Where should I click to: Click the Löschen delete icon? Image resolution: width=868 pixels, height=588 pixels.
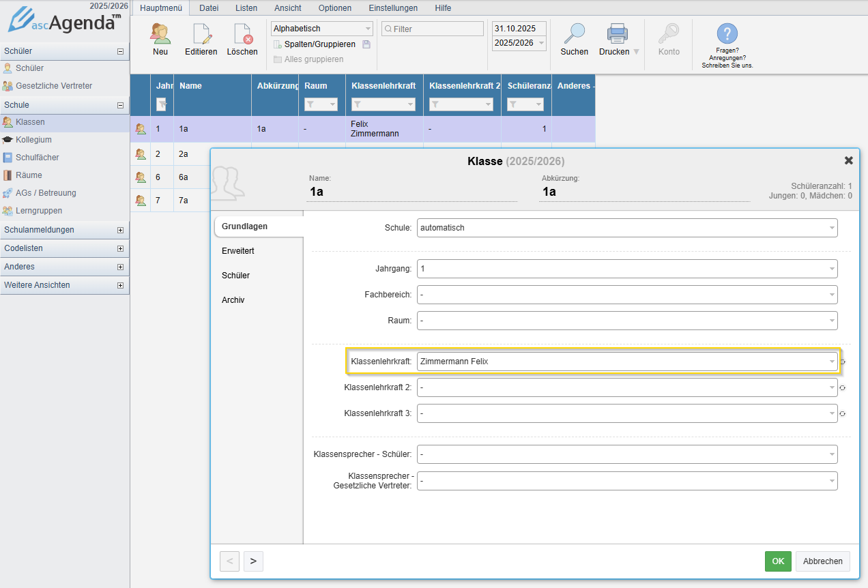[242, 34]
